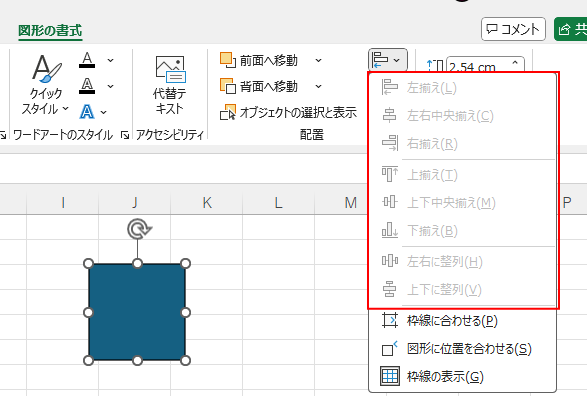The image size is (587, 396).
Task: Select 下揃え(B) menu item
Action: 462,231
